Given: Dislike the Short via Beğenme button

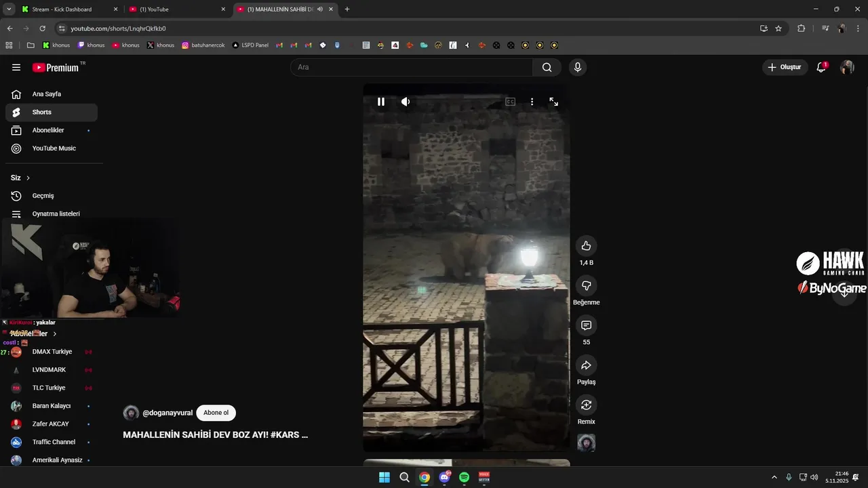Looking at the screenshot, I should pyautogui.click(x=587, y=285).
